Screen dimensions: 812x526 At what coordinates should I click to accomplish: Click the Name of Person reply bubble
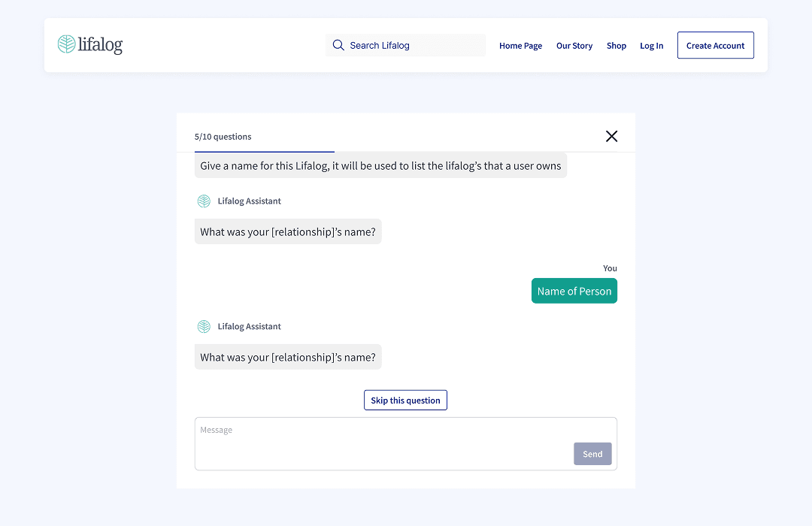pos(574,290)
